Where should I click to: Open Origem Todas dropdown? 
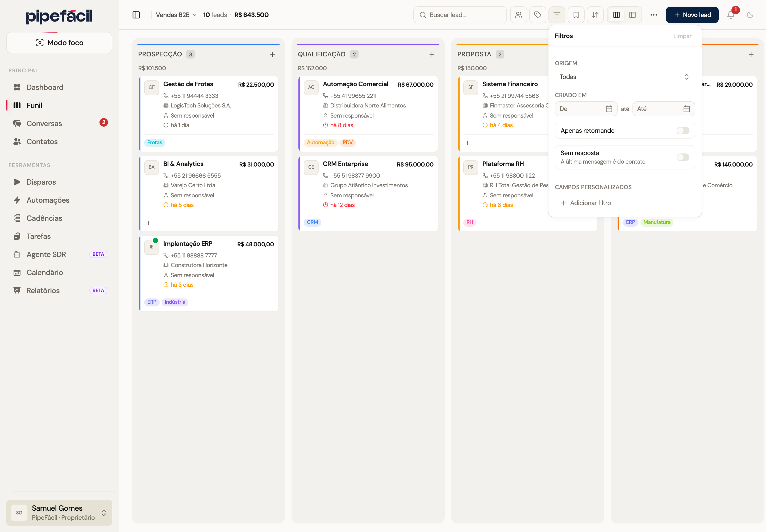[624, 77]
